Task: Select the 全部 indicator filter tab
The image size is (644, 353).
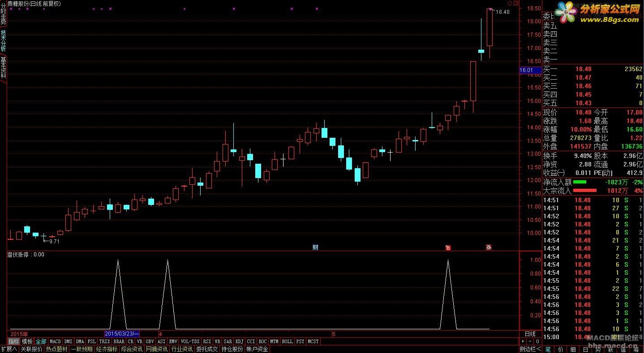Action: point(41,341)
